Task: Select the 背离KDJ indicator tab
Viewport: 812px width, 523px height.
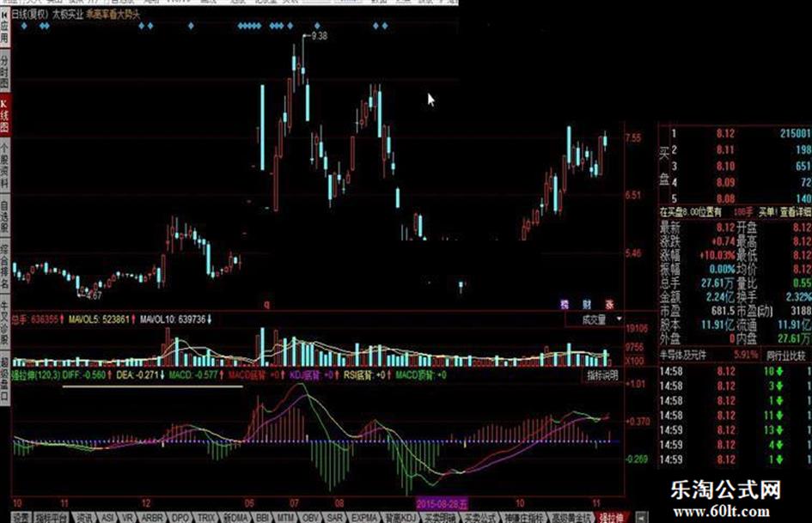Action: 400,518
